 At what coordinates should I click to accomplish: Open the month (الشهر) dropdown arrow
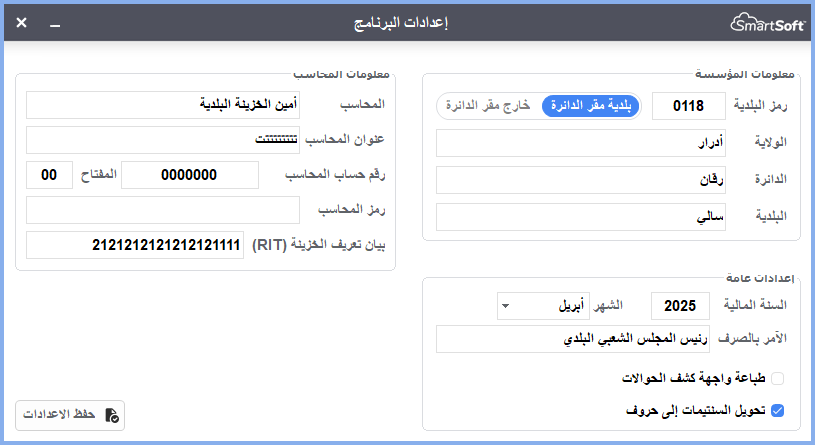(x=505, y=307)
